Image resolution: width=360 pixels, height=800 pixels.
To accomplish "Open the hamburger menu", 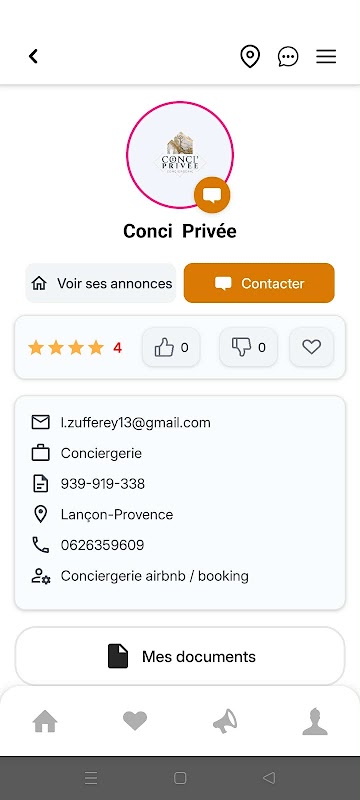I will point(326,56).
